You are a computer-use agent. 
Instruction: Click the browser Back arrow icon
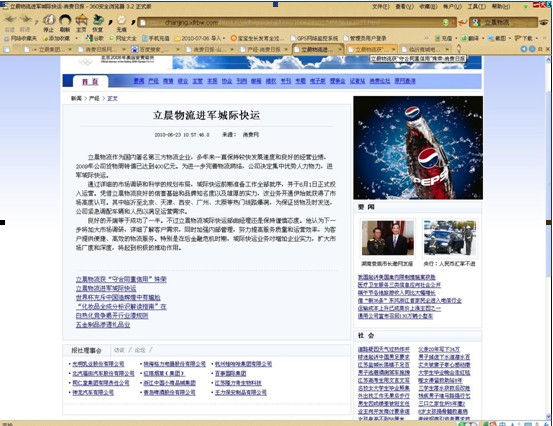click(10, 19)
